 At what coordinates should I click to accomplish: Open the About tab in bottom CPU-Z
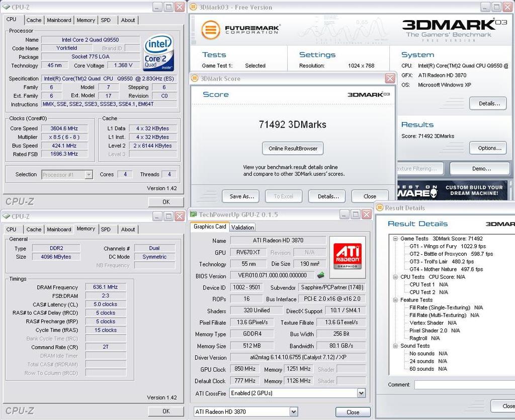(128, 230)
